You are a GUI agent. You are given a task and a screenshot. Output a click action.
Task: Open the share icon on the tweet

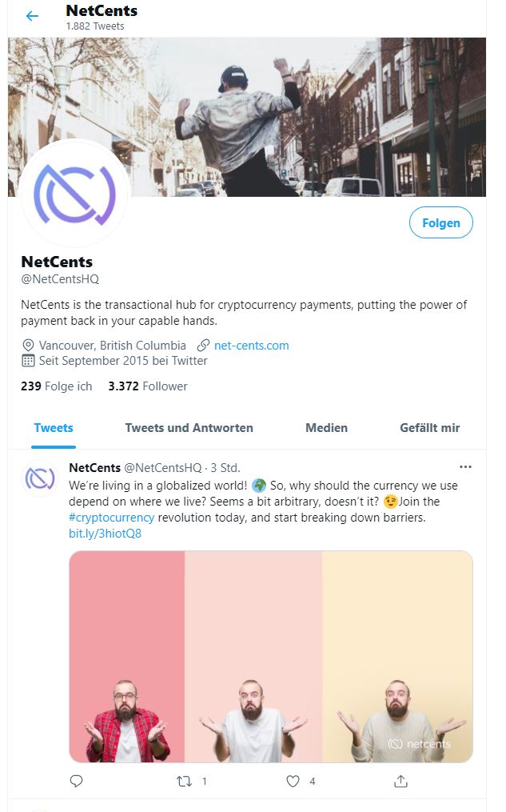[x=401, y=782]
